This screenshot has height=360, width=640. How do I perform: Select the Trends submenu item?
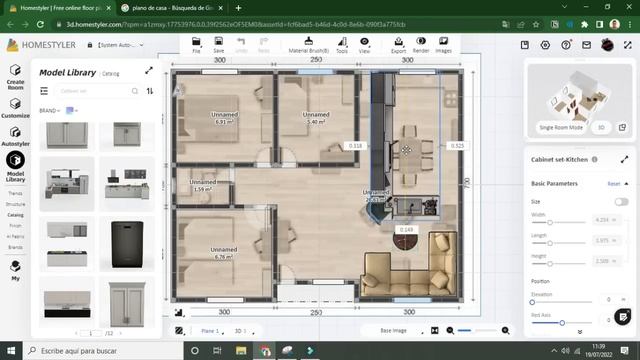coord(16,193)
